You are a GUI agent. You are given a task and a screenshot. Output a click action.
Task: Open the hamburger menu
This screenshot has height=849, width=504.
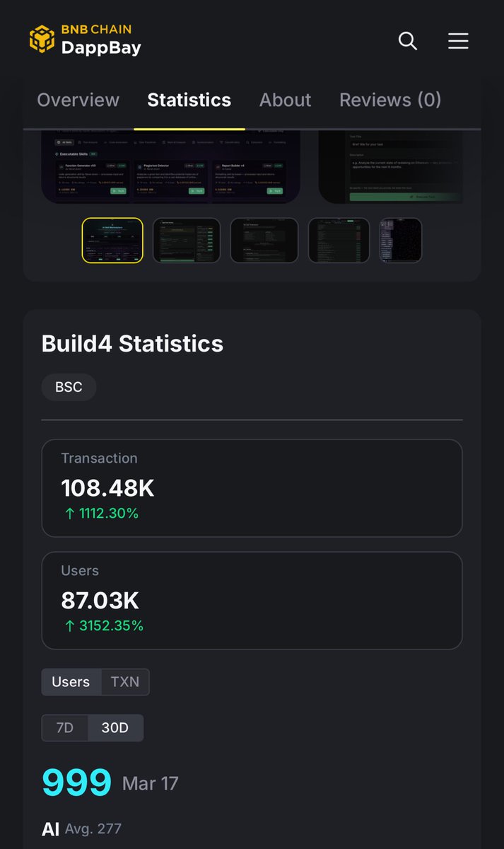click(458, 41)
